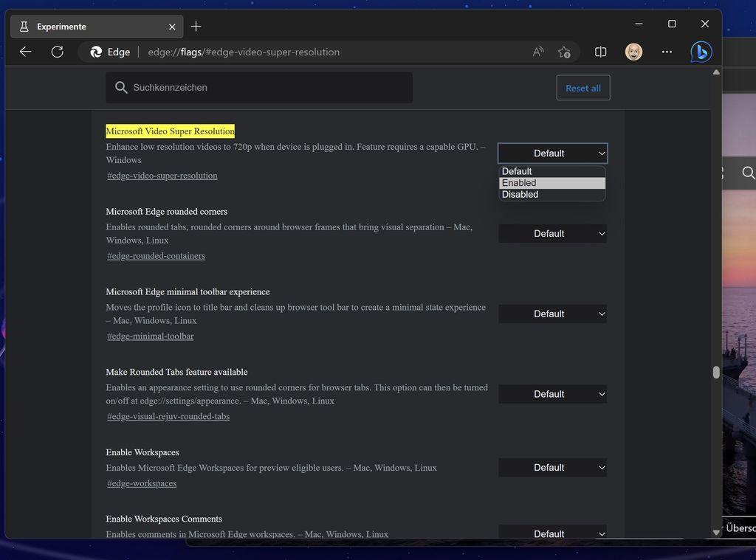This screenshot has width=756, height=560.
Task: Choose Disabled in the open dropdown list
Action: (552, 194)
